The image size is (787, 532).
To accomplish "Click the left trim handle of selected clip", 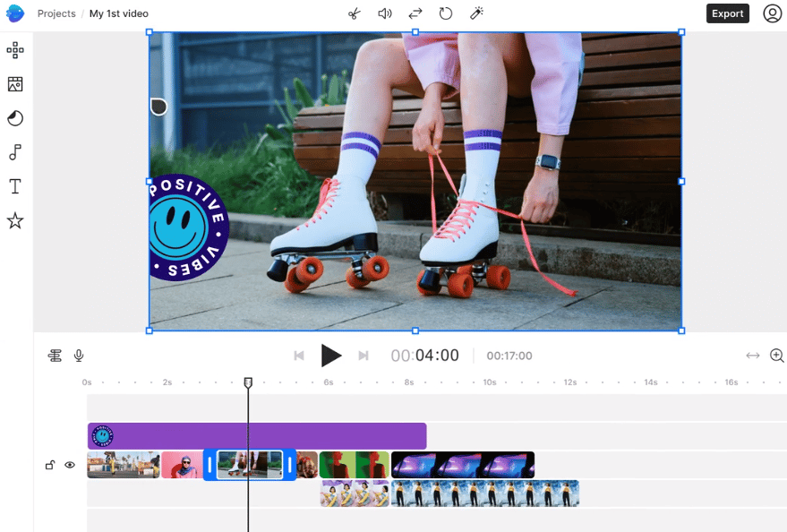I will coord(210,465).
